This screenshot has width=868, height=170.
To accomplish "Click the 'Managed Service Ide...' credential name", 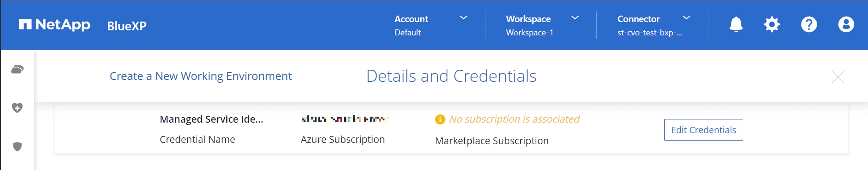I will coord(211,119).
